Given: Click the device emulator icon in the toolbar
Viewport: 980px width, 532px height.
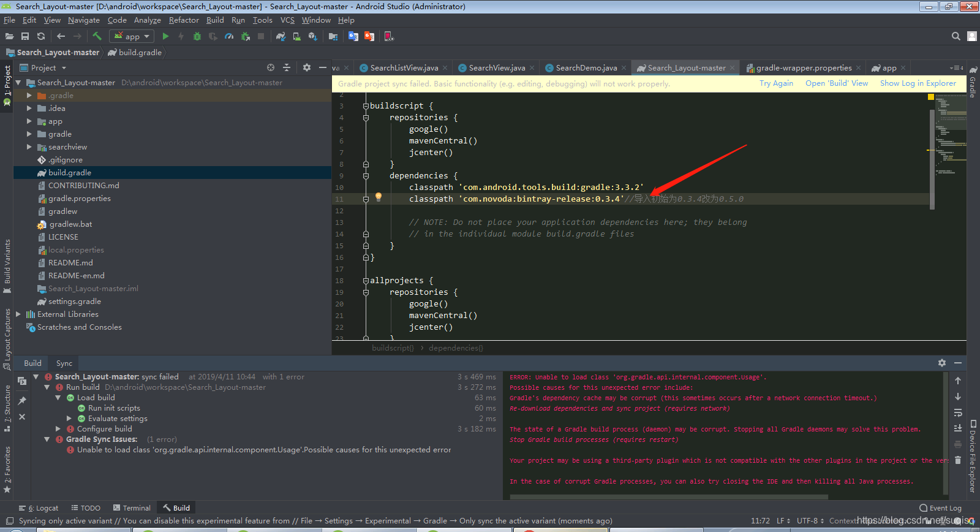Looking at the screenshot, I should click(x=389, y=36).
